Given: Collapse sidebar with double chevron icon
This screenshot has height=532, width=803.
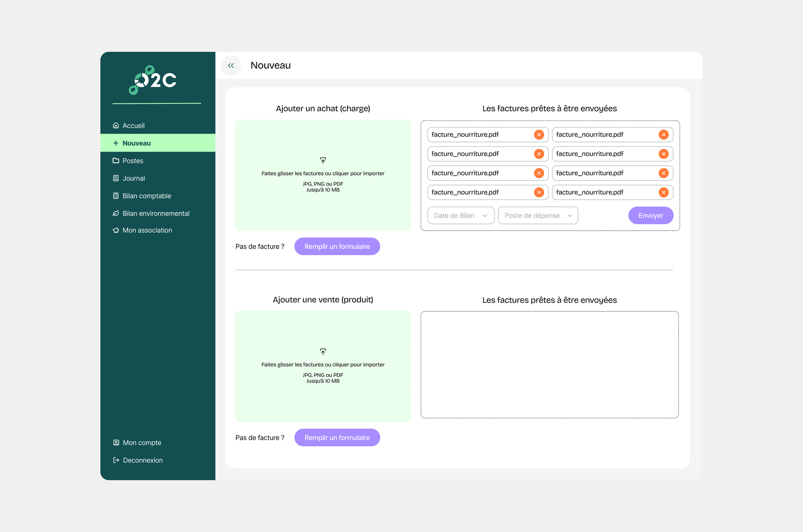Looking at the screenshot, I should [x=231, y=66].
